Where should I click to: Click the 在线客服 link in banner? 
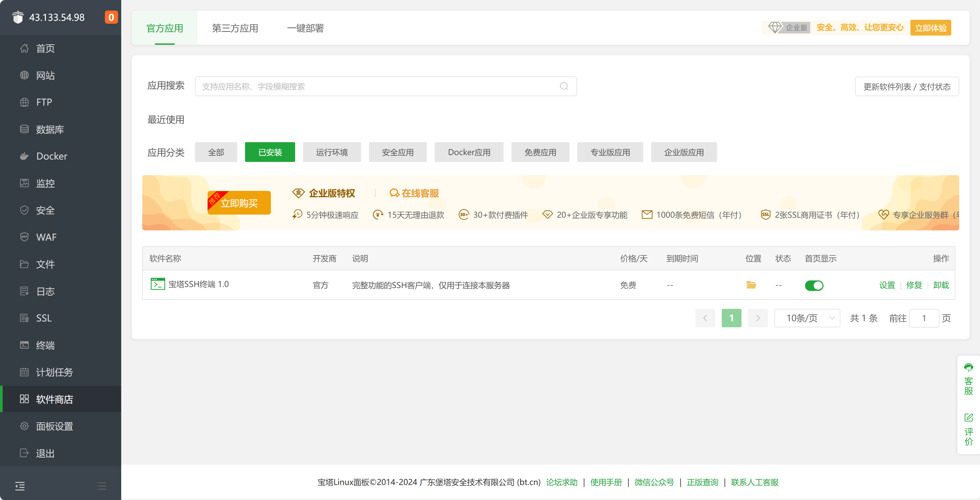pos(414,194)
